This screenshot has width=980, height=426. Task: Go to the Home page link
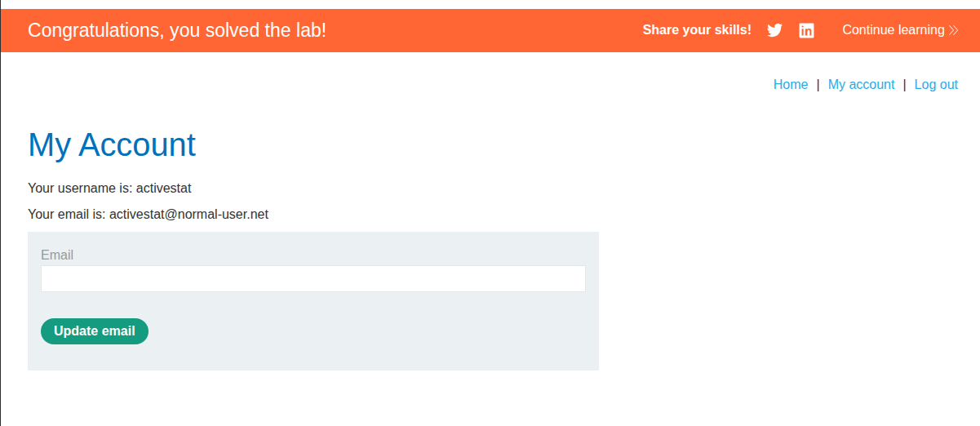[x=790, y=85]
